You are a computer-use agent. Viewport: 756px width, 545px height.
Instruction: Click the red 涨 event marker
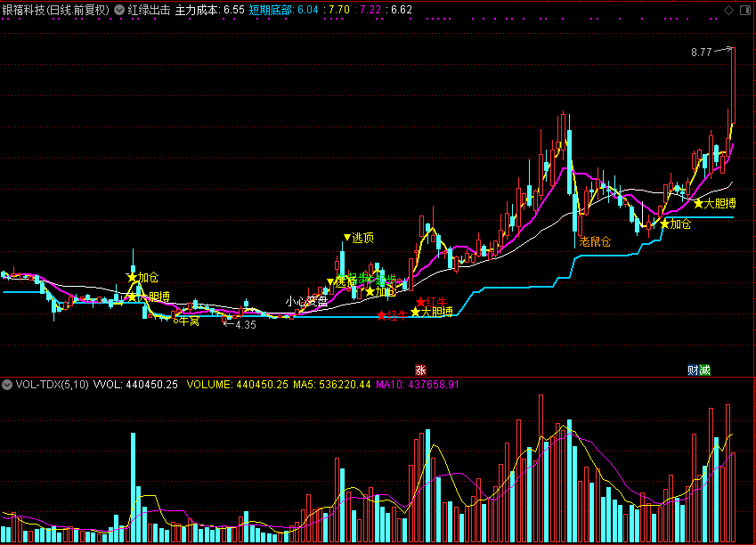pos(420,370)
